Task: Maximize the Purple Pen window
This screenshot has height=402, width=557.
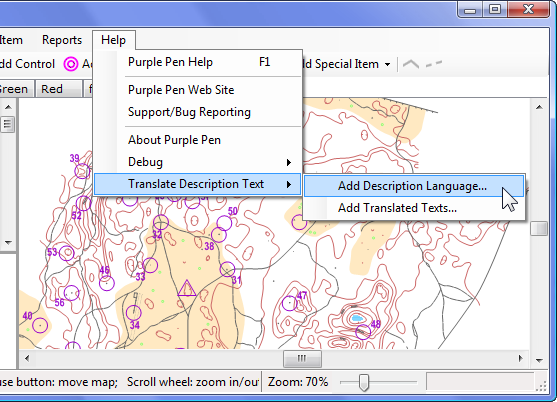Action: tap(495, 10)
